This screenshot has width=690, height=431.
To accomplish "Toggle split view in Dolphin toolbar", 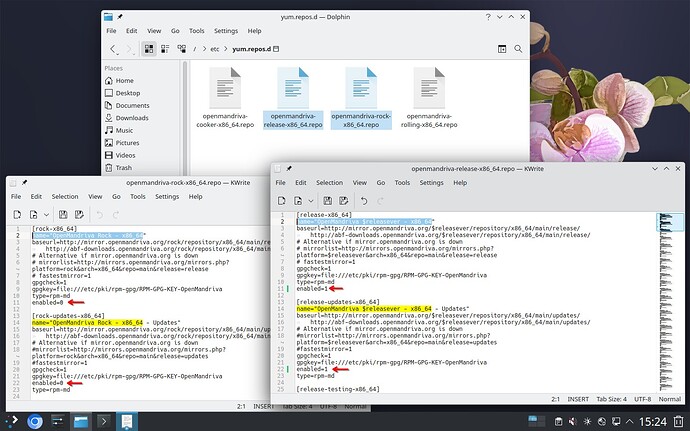I will tap(502, 49).
